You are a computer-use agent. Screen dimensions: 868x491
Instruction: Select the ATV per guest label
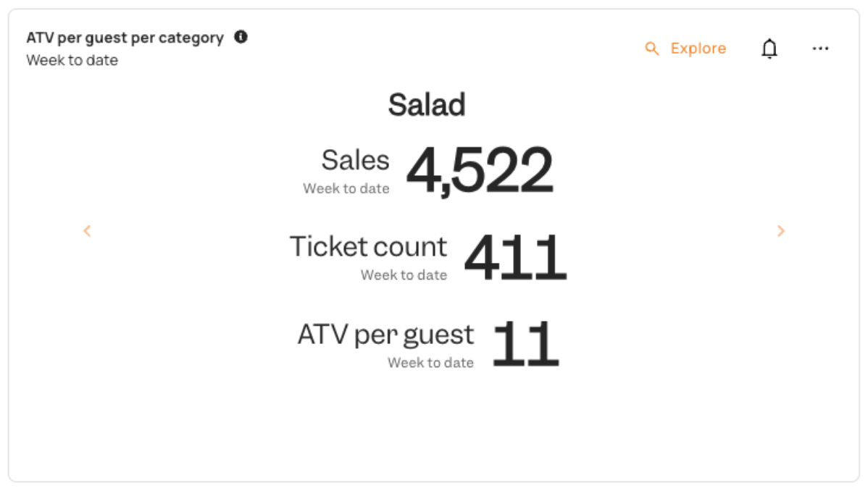(386, 335)
